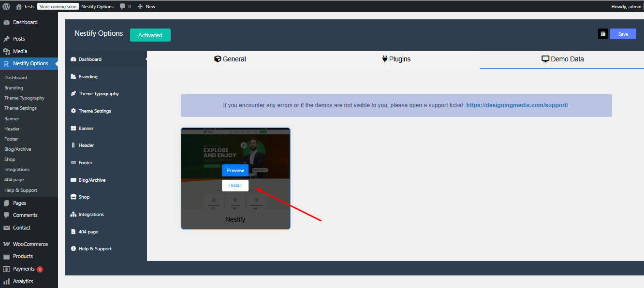Open Nestify Options in admin bar
644x288 pixels.
[97, 7]
